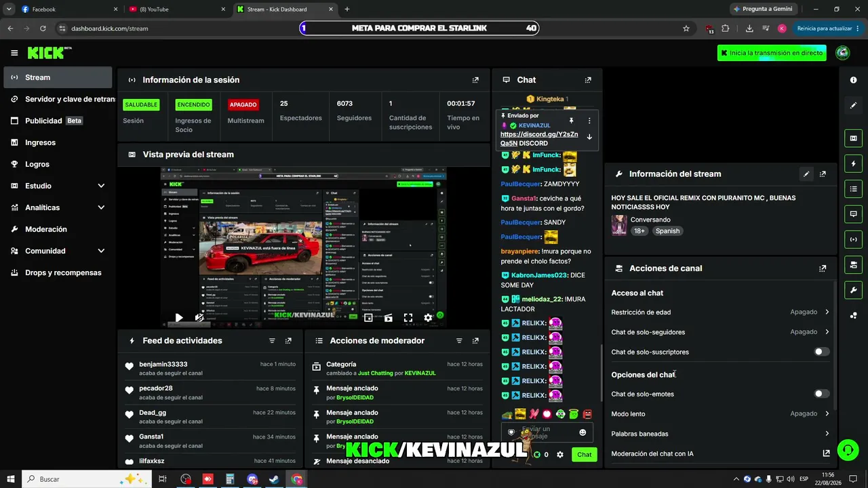
Task: Enter fullscreen in the stream preview player
Action: 408,317
